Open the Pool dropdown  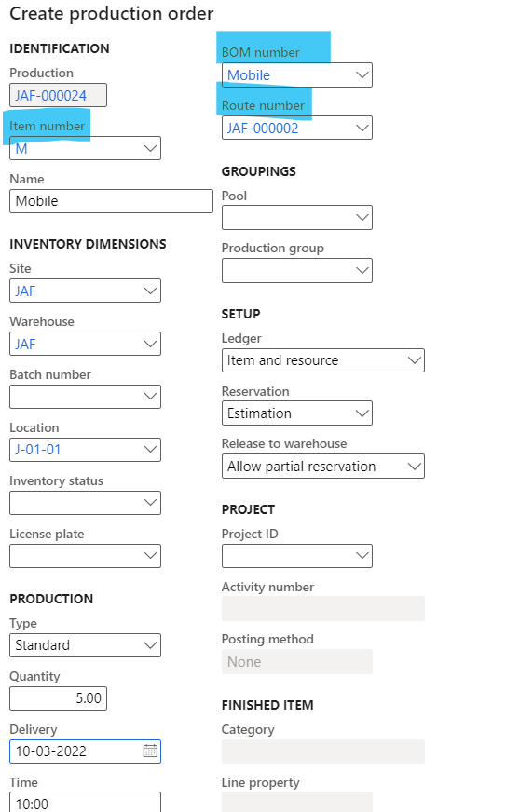297,218
